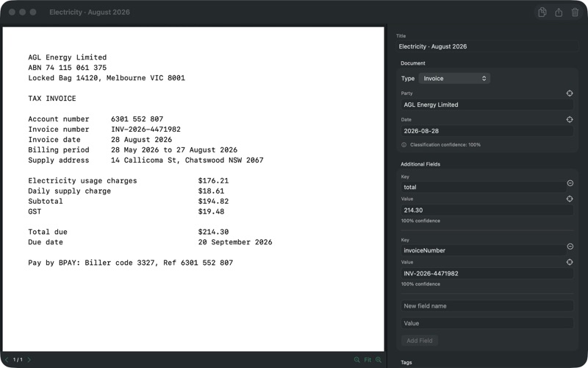Remove the total field with minus icon
The image size is (588, 368).
pyautogui.click(x=570, y=183)
